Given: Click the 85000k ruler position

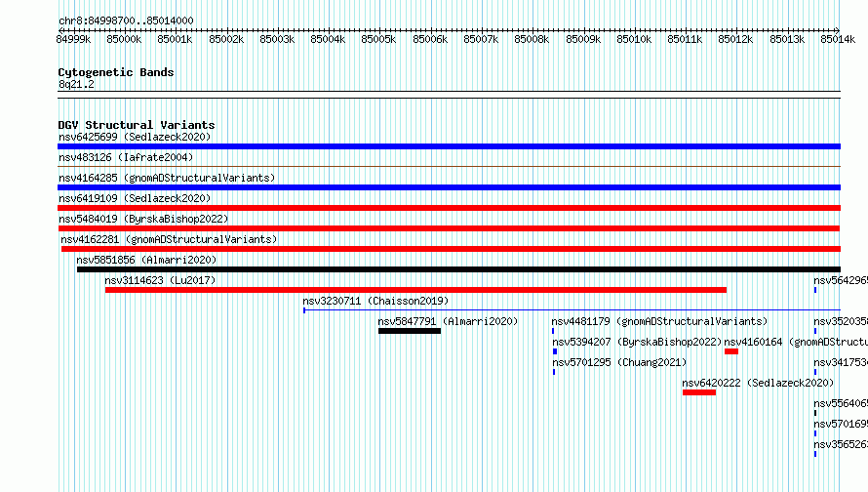Looking at the screenshot, I should click(x=124, y=39).
